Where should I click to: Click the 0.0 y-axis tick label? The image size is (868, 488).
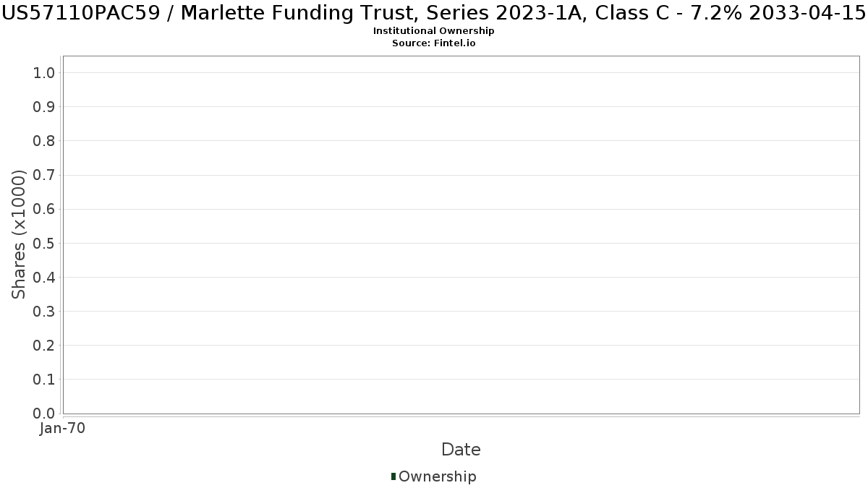pyautogui.click(x=44, y=414)
